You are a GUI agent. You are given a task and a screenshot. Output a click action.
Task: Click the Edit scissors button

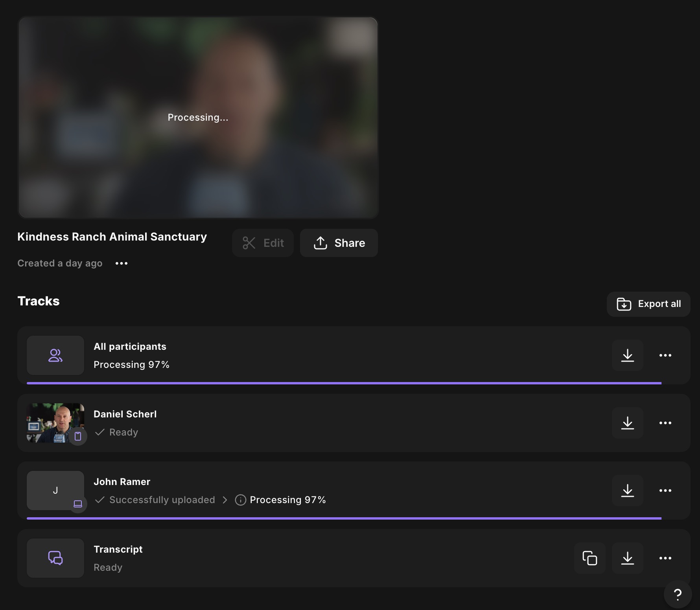tap(263, 243)
